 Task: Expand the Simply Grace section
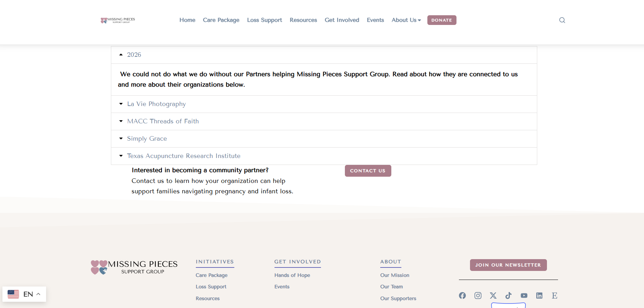point(147,139)
